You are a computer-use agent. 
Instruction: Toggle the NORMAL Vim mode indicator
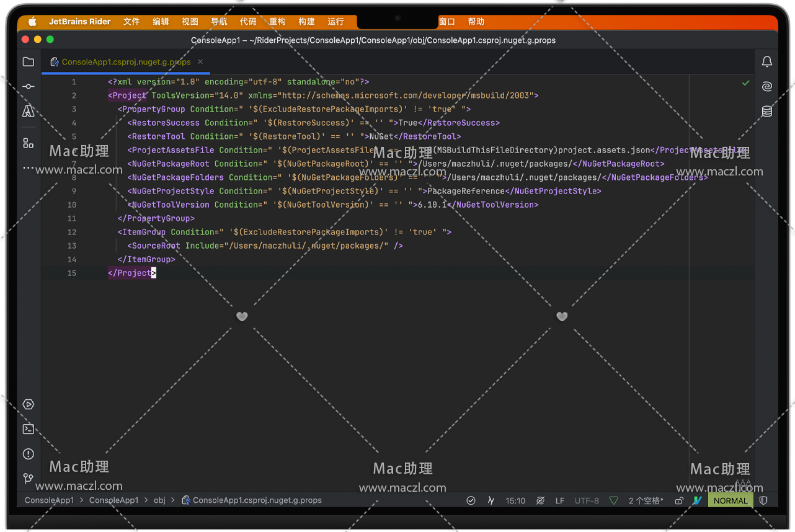point(731,500)
